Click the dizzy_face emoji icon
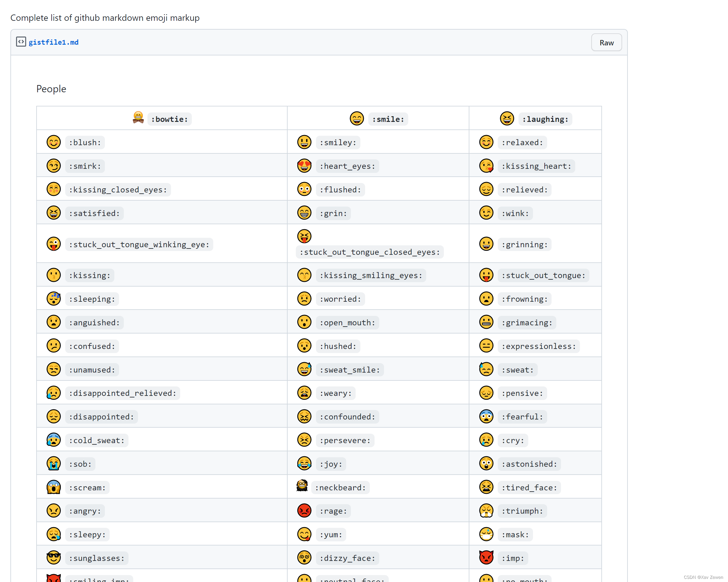728x582 pixels. click(x=304, y=557)
